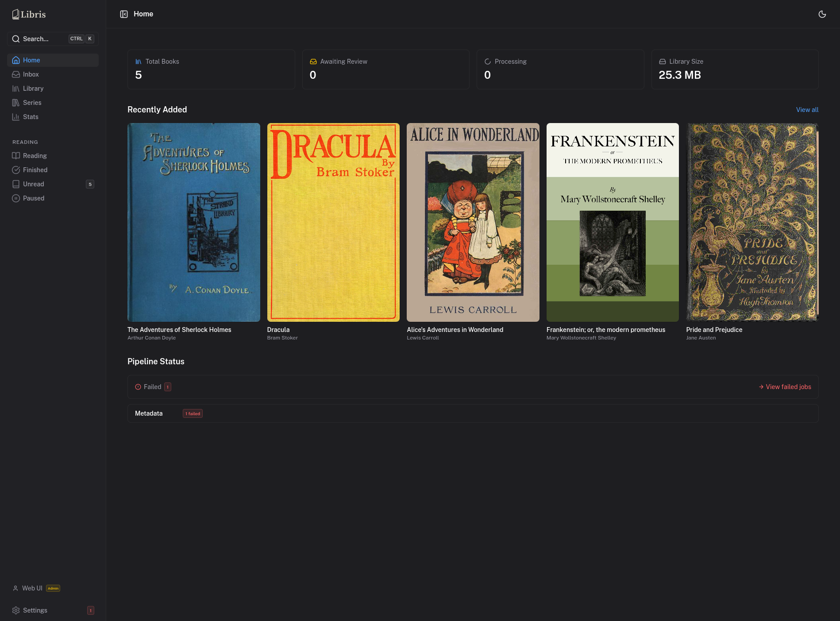
Task: Open the Paused books list
Action: pos(53,198)
